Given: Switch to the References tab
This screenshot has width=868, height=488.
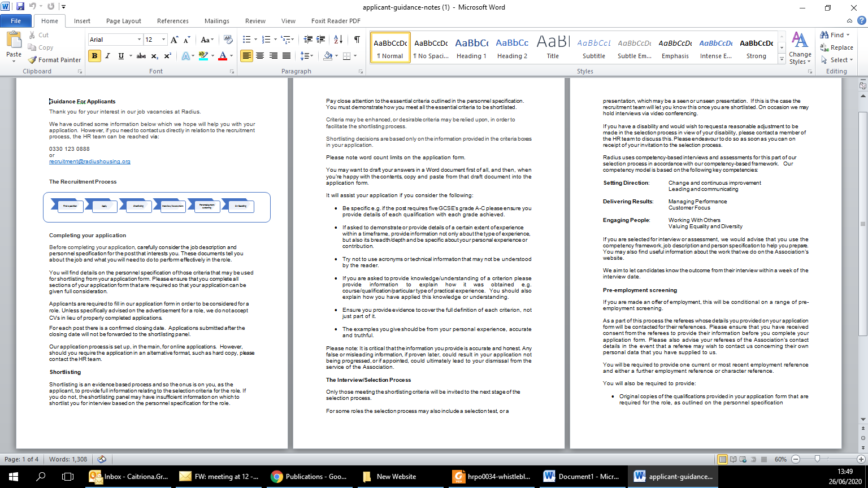Looking at the screenshot, I should coord(173,21).
